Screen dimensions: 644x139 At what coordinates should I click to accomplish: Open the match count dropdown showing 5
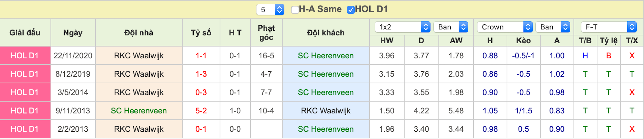pyautogui.click(x=270, y=10)
